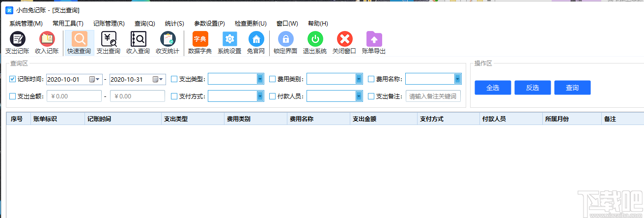Sort by the 账单标识 column header
644x218 pixels.
coord(57,119)
